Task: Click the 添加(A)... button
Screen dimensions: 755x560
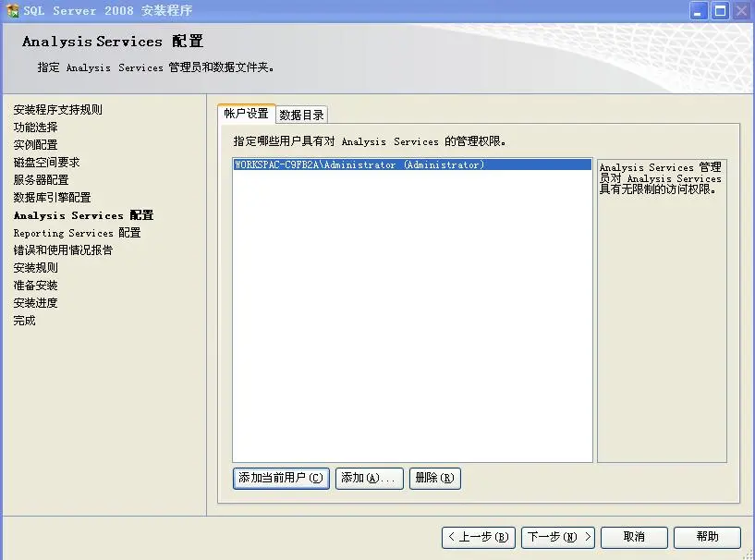Action: [370, 478]
